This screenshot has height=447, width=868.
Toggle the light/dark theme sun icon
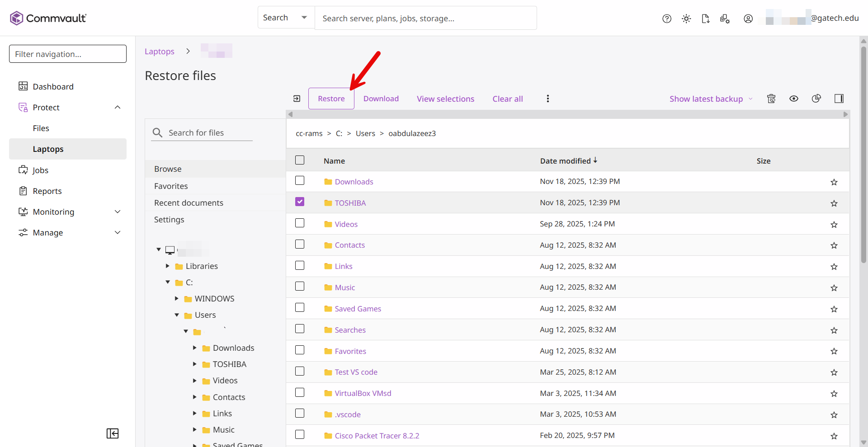(x=686, y=19)
